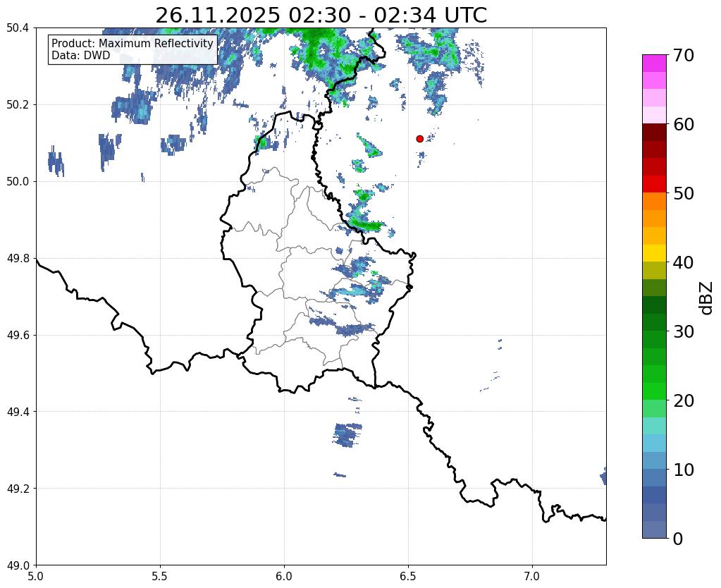The width and height of the screenshot is (721, 588).
Task: Click the 0 label on the colorbar
Action: (678, 539)
